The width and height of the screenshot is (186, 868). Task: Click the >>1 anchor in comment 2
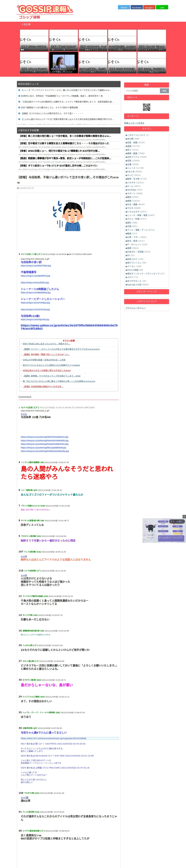(x=24, y=414)
